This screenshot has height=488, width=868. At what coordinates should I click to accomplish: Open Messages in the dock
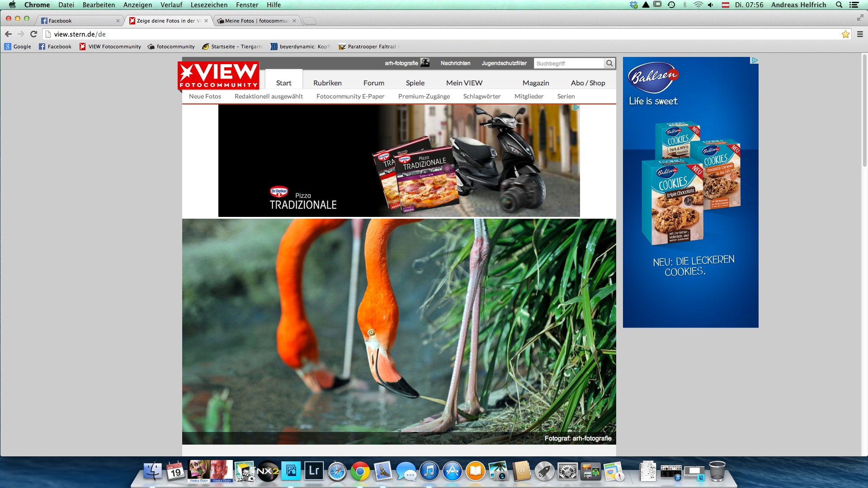pyautogui.click(x=406, y=472)
